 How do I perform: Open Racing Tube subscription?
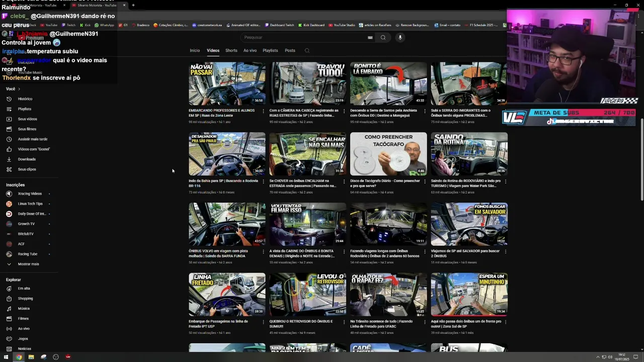[x=28, y=254]
